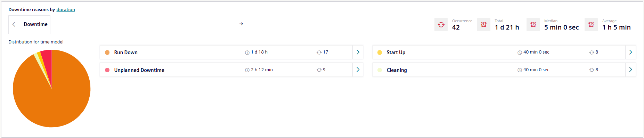Click the Median alarm clock icon
Image resolution: width=644 pixels, height=138 pixels.
pos(533,25)
